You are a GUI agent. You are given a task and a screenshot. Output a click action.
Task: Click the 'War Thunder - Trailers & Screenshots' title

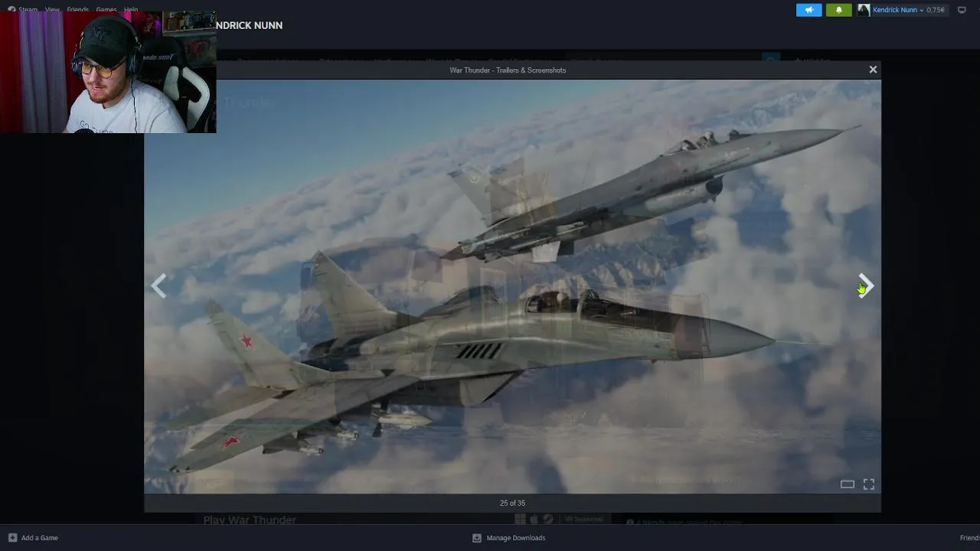[508, 70]
